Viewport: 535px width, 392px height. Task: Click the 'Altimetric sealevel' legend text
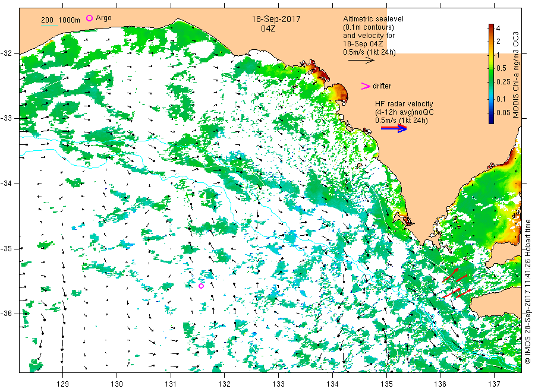[373, 19]
